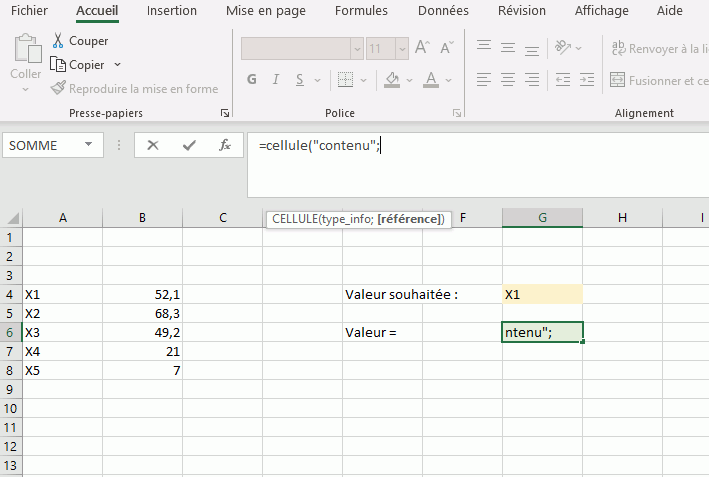This screenshot has width=709, height=477.
Task: Select cell G4 containing X1
Action: pos(542,295)
